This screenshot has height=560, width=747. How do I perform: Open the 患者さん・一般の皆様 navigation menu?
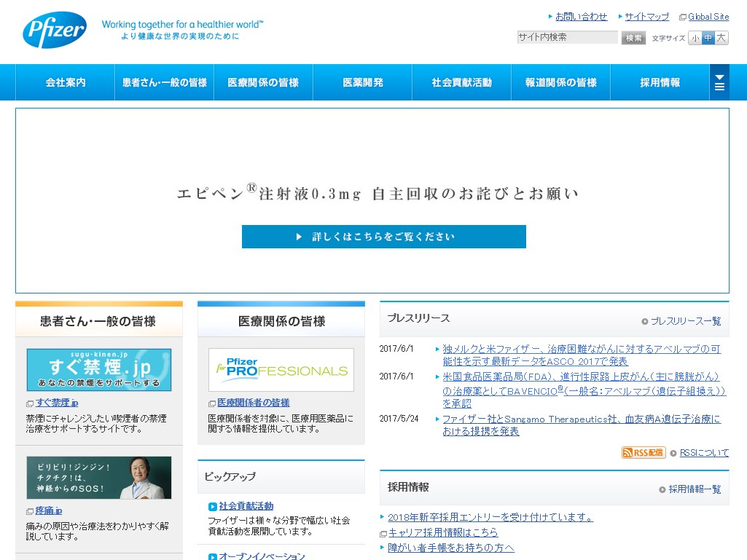pos(165,82)
